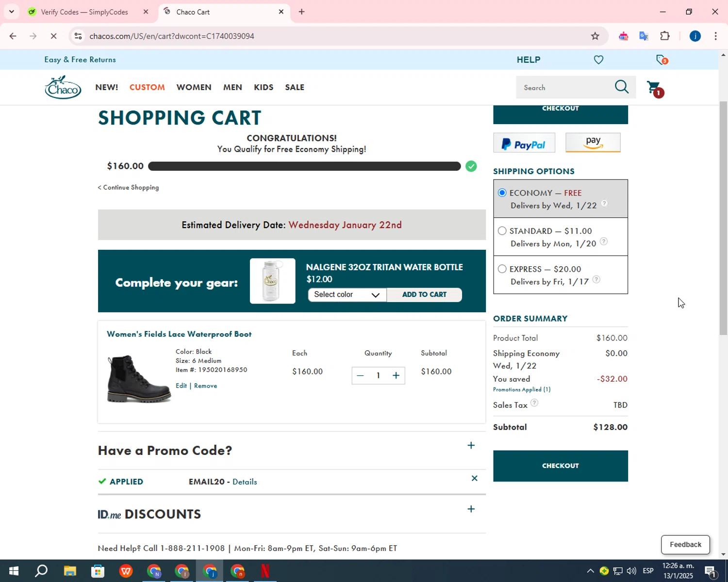
Task: Click the page vertical scrollbar thumb
Action: (723, 218)
